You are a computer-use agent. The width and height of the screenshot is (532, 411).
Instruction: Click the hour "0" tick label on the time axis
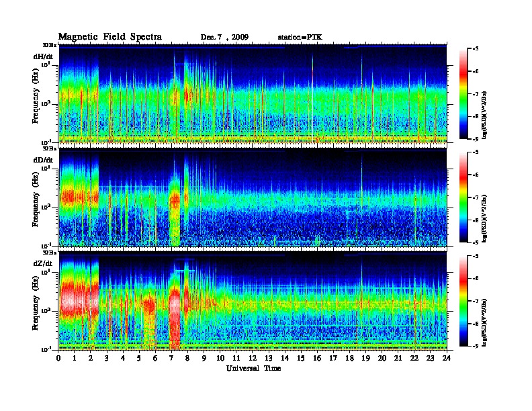click(x=58, y=358)
